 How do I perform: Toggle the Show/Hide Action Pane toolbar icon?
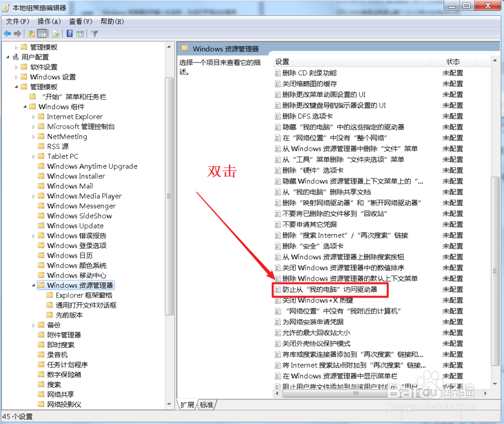(x=80, y=33)
